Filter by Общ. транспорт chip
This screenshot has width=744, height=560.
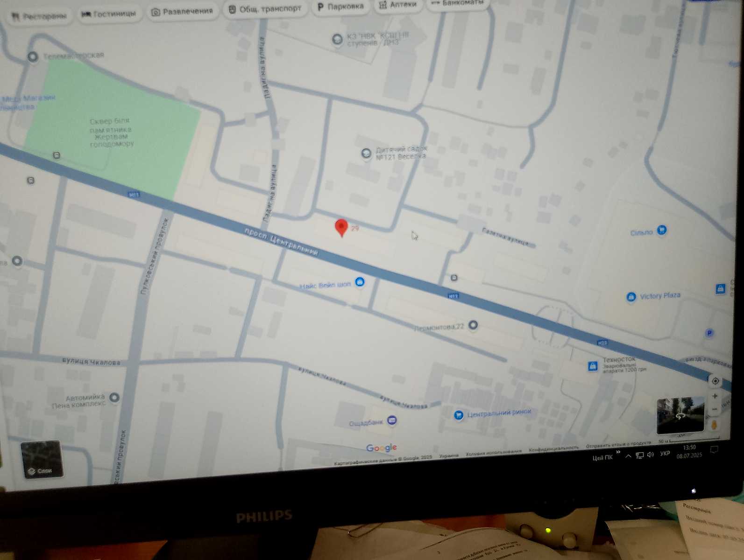265,9
